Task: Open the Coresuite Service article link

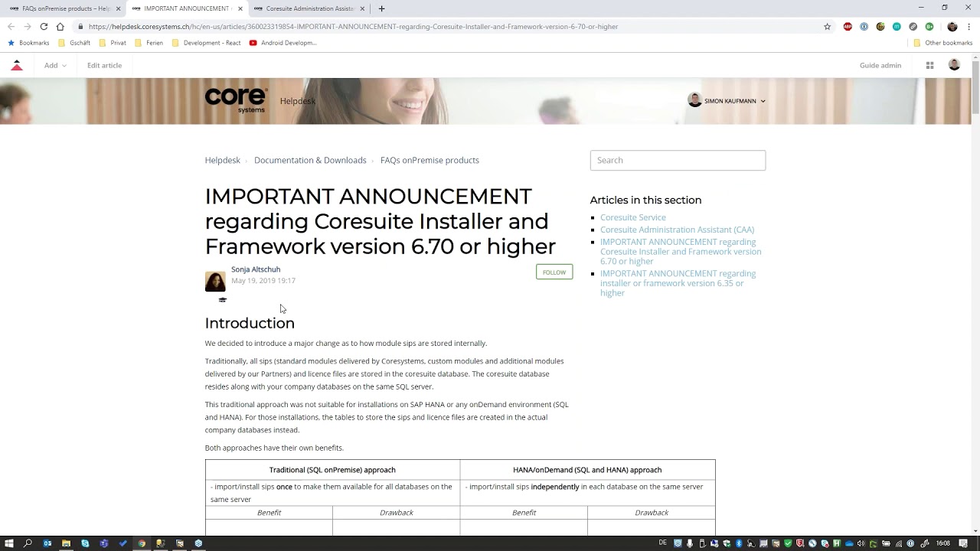Action: coord(633,217)
